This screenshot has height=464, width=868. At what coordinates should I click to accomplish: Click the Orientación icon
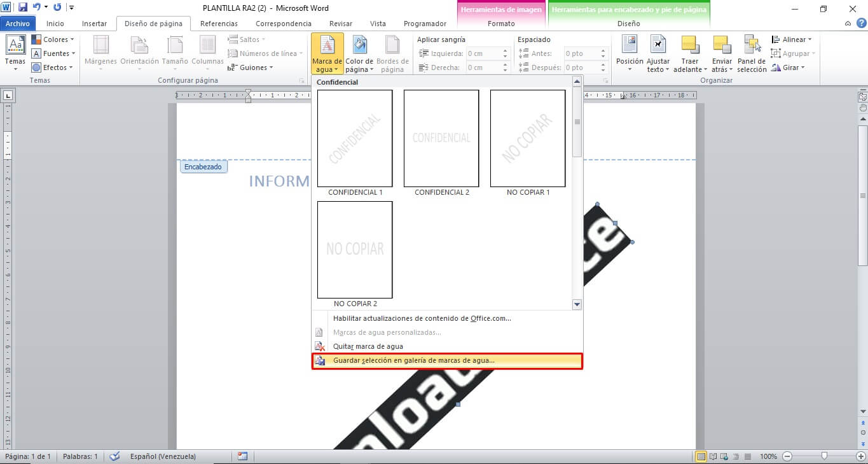pos(139,45)
